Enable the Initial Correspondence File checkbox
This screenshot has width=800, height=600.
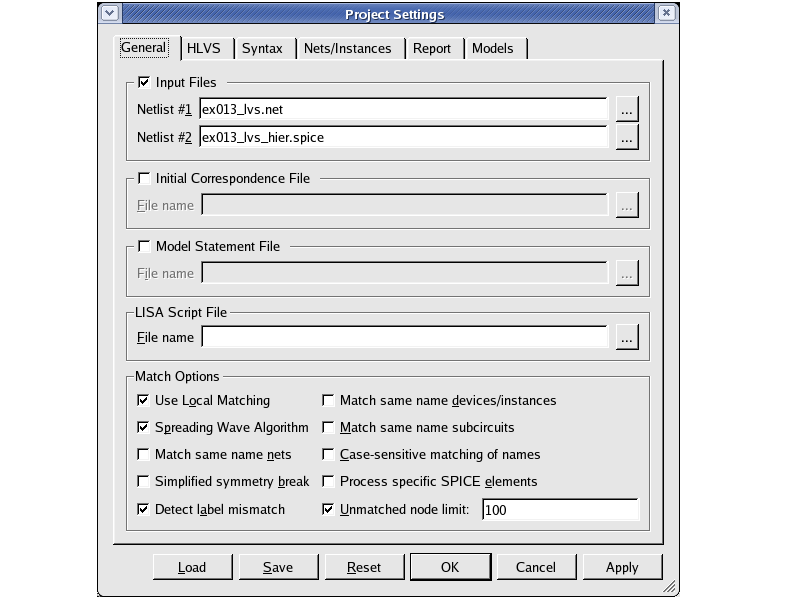click(x=145, y=178)
